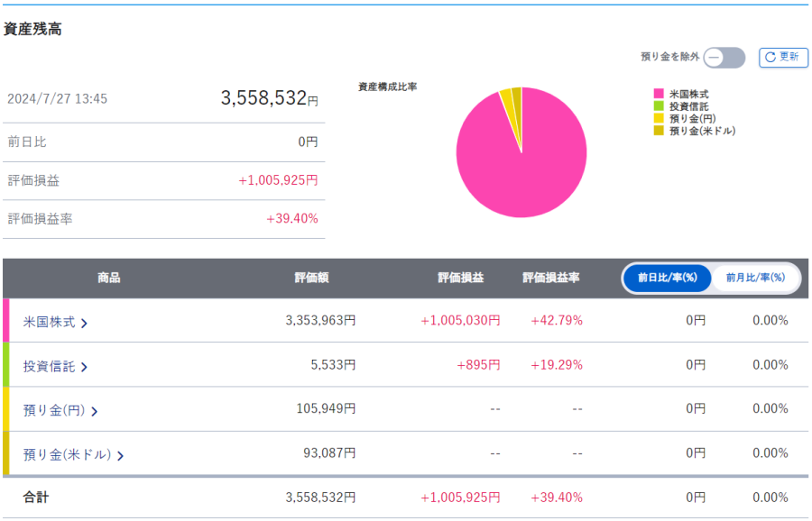The height and width of the screenshot is (521, 812).
Task: Click the yellow 預り金(円) legend swatch
Action: click(x=659, y=118)
